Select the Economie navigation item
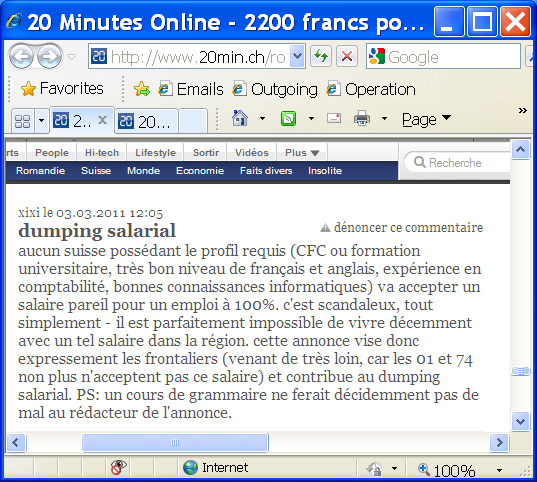Screen dimensions: 537x482 click(x=200, y=171)
